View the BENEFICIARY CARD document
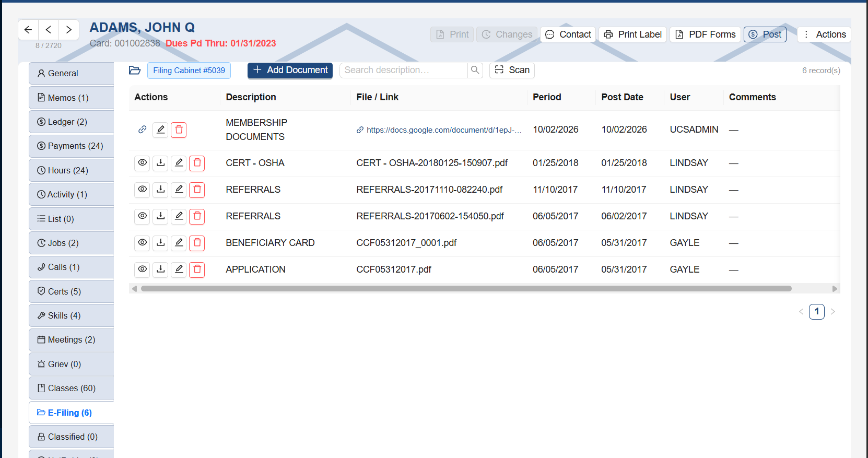Viewport: 868px width, 458px height. click(142, 243)
